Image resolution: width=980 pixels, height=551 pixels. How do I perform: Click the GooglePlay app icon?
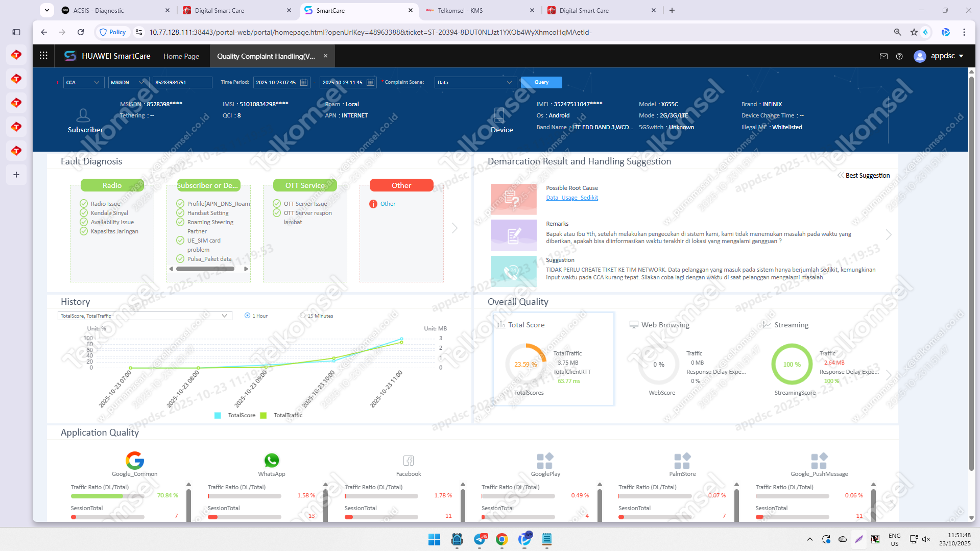tap(545, 461)
